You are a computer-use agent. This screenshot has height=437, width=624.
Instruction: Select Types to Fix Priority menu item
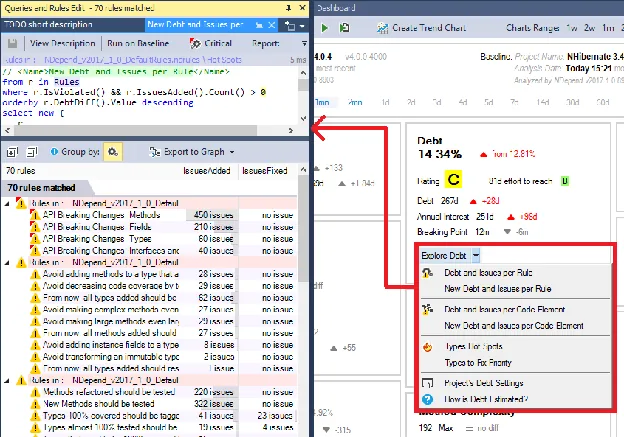478,363
